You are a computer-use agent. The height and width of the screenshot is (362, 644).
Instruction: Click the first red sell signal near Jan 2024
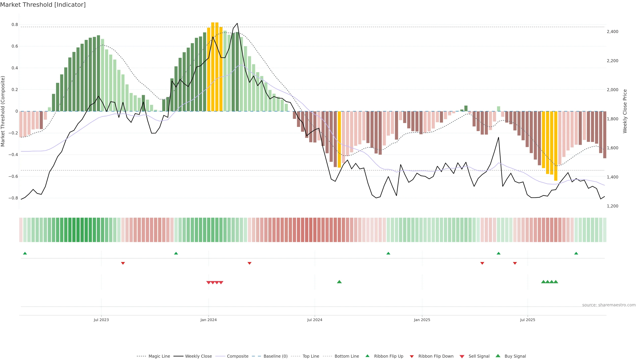[208, 283]
